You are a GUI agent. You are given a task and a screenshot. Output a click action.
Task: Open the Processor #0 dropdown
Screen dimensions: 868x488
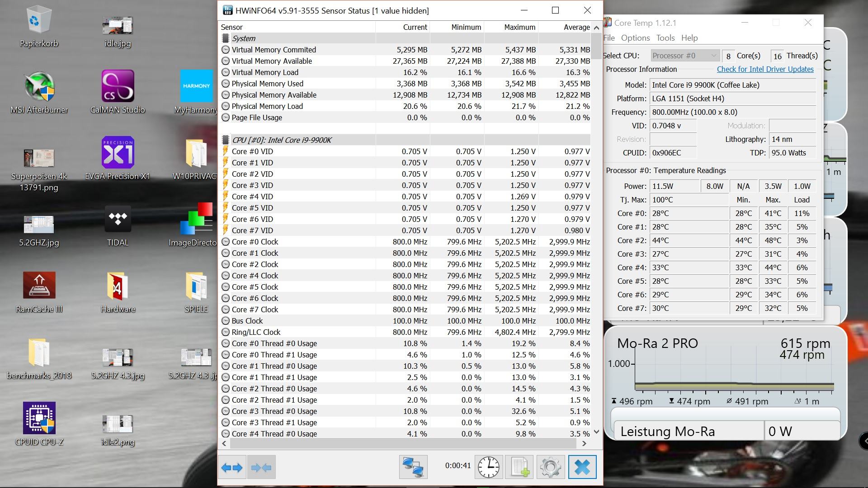pos(684,56)
